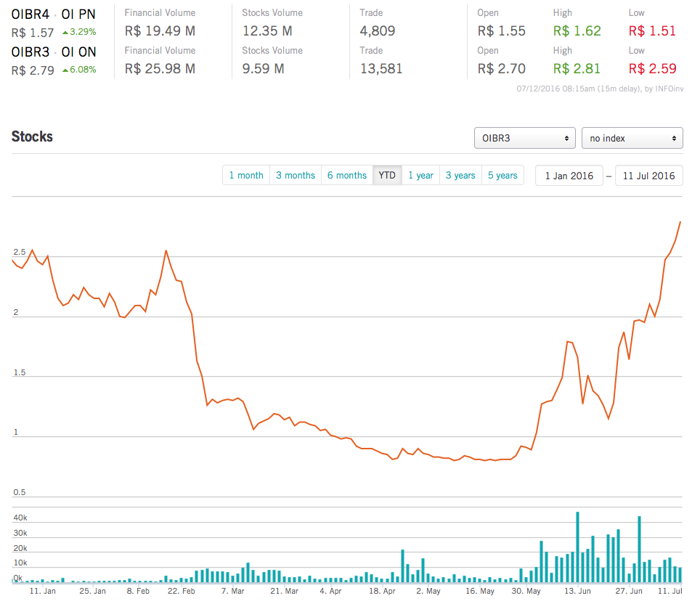The image size is (700, 609).
Task: Switch chart to 3 months
Action: pos(296,176)
